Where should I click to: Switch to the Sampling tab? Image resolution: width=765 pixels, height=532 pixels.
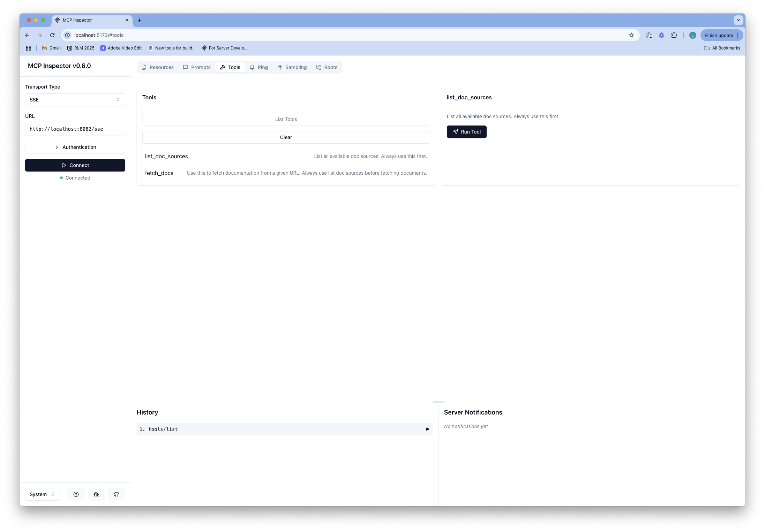pyautogui.click(x=292, y=67)
